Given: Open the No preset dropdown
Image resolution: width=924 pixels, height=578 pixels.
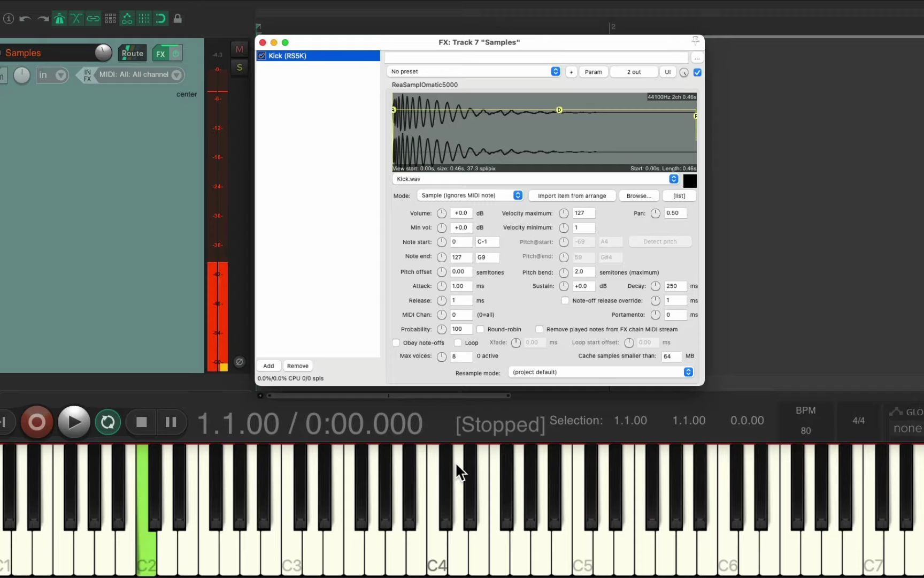Looking at the screenshot, I should tap(474, 72).
